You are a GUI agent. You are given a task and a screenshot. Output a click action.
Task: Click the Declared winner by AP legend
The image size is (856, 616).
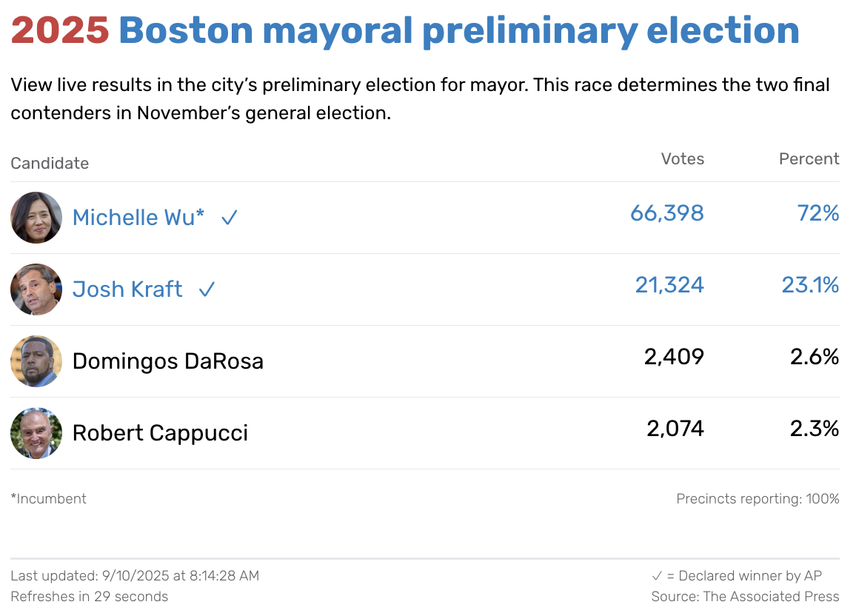(737, 575)
